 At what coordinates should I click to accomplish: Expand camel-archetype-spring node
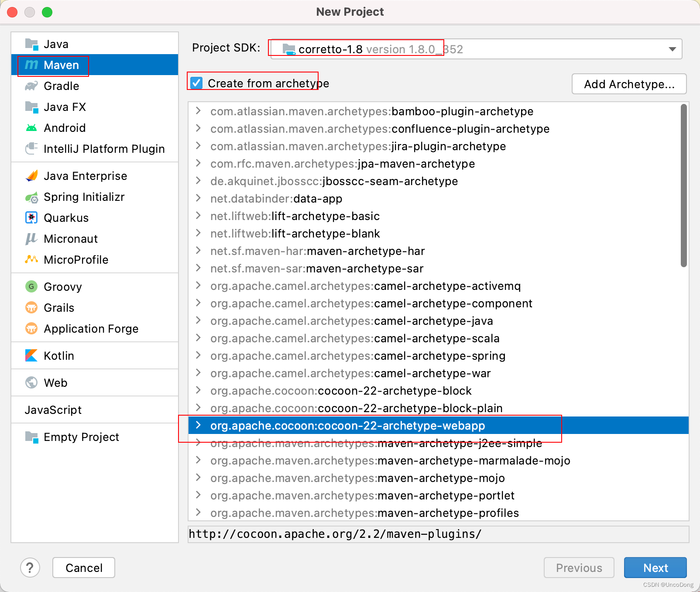199,355
